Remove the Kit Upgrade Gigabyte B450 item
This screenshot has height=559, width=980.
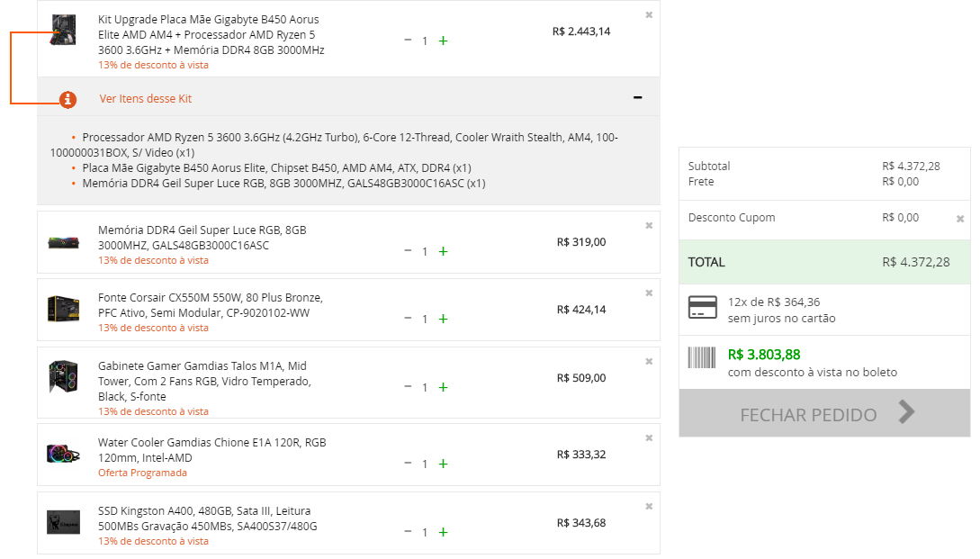(649, 15)
